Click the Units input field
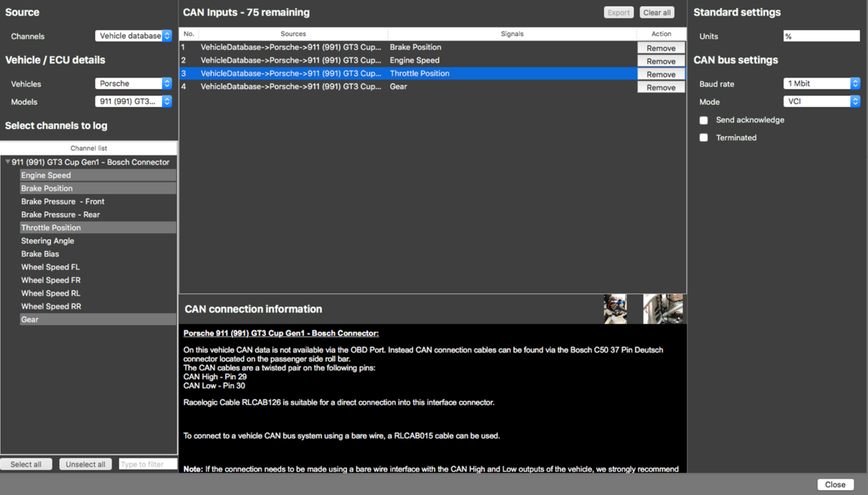 (822, 36)
